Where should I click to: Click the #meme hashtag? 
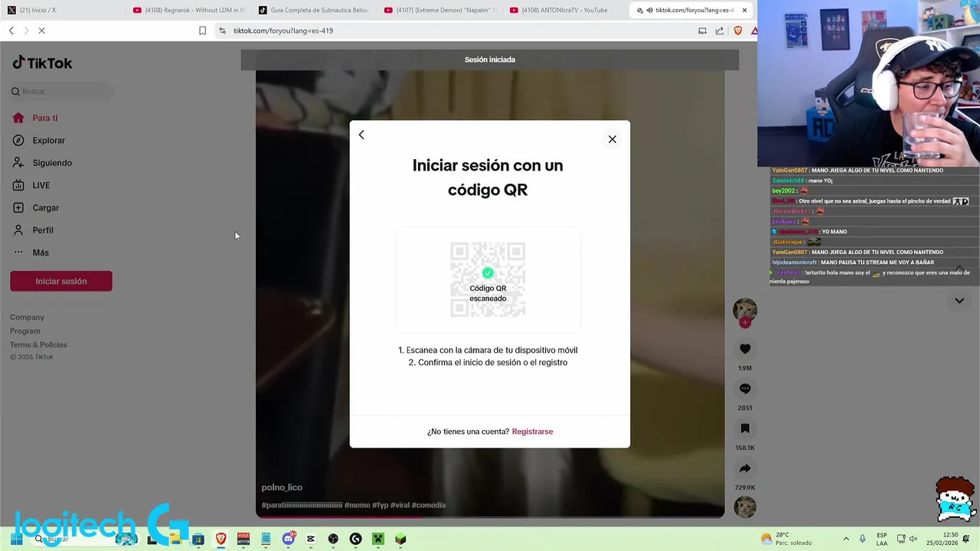(x=357, y=505)
